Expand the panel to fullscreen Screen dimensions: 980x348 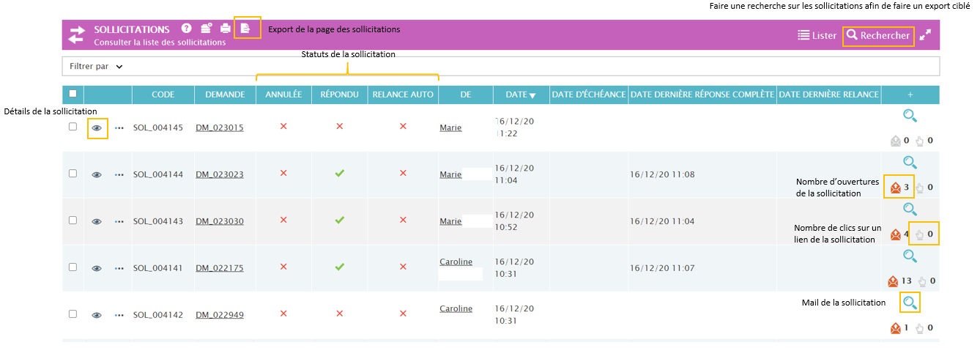click(926, 34)
